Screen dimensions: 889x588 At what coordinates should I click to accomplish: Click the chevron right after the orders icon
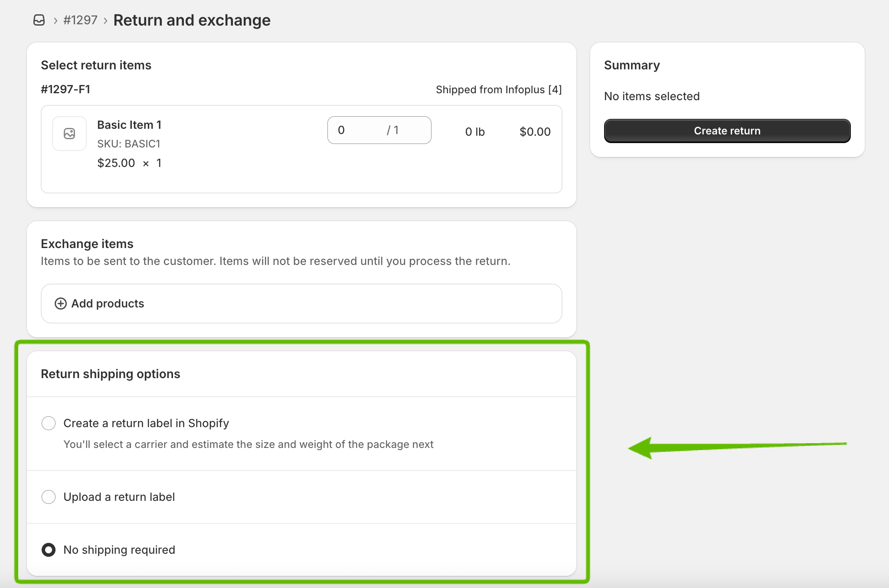click(x=56, y=21)
